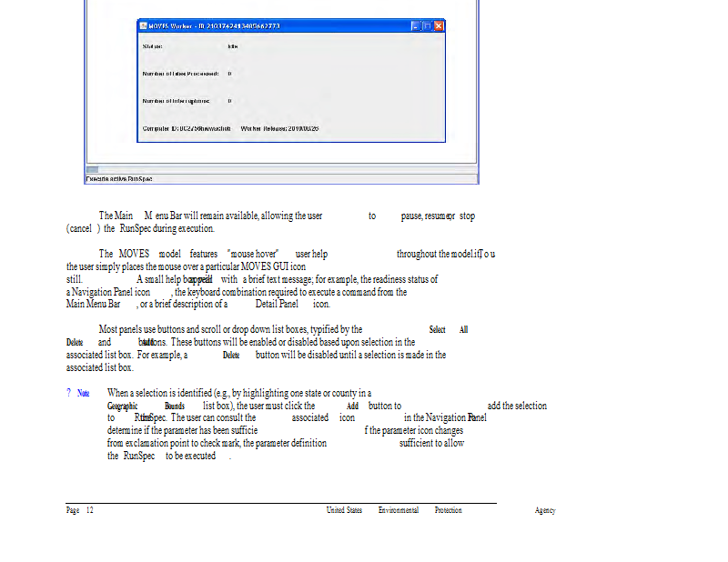Screen dimensions: 728x562
Task: Minimize the MOVES Worker window
Action: coord(412,26)
